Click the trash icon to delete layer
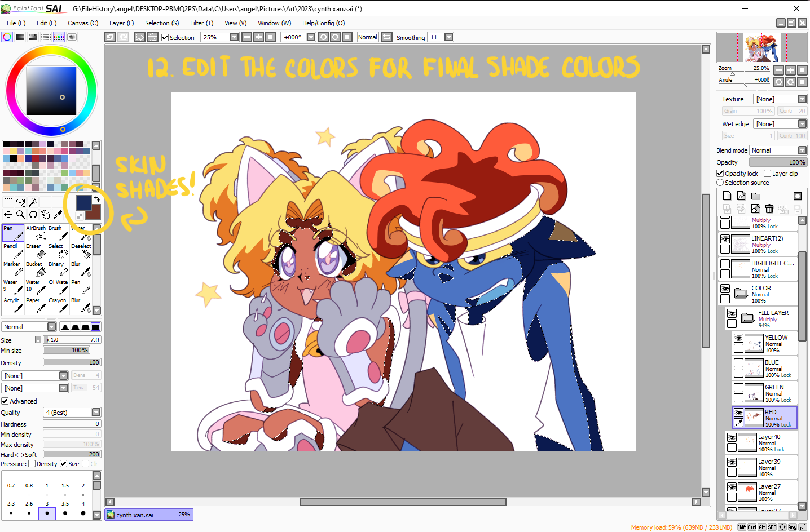The width and height of the screenshot is (810, 532). (x=769, y=209)
